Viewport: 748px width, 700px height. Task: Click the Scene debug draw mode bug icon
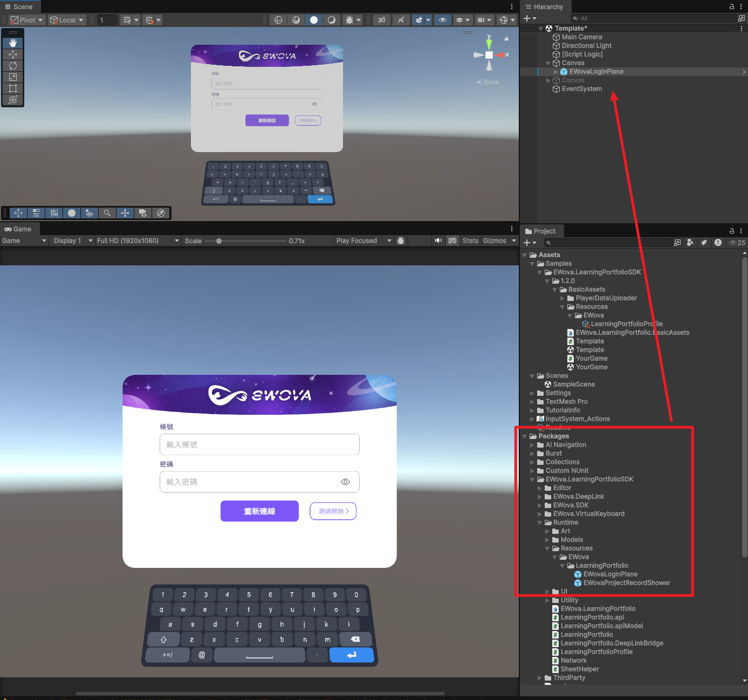[x=349, y=20]
